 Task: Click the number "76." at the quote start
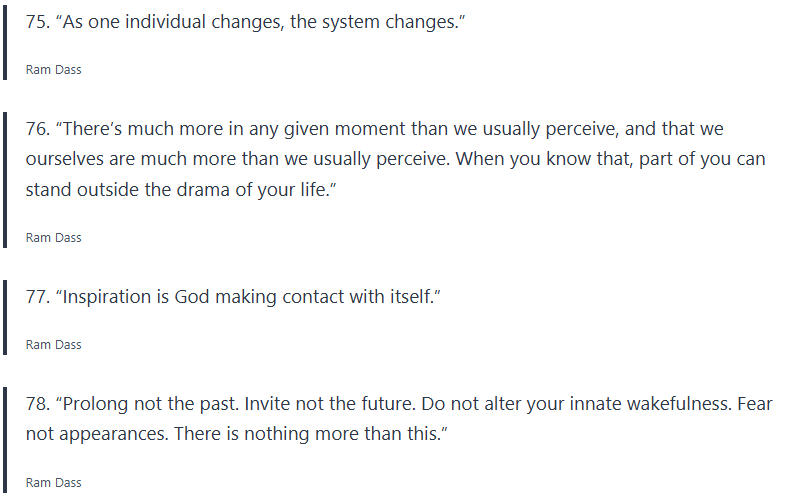40,129
